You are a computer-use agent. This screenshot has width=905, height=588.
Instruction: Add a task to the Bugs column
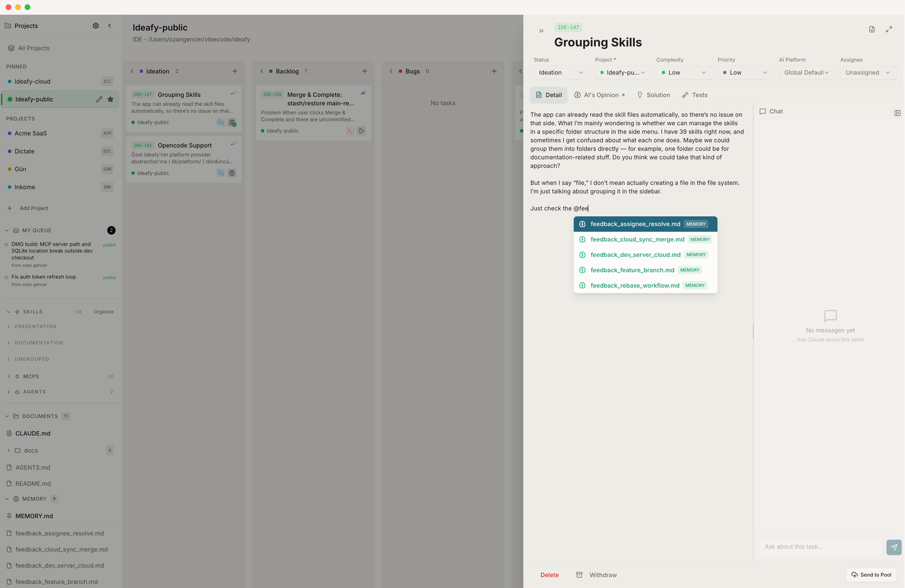[x=494, y=71]
